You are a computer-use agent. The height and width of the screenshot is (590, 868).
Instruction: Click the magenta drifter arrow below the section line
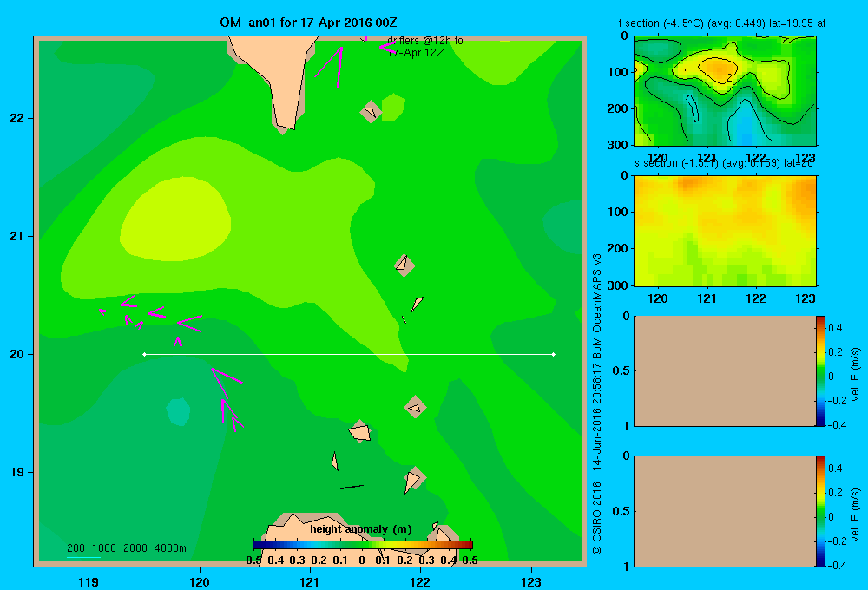tap(227, 382)
